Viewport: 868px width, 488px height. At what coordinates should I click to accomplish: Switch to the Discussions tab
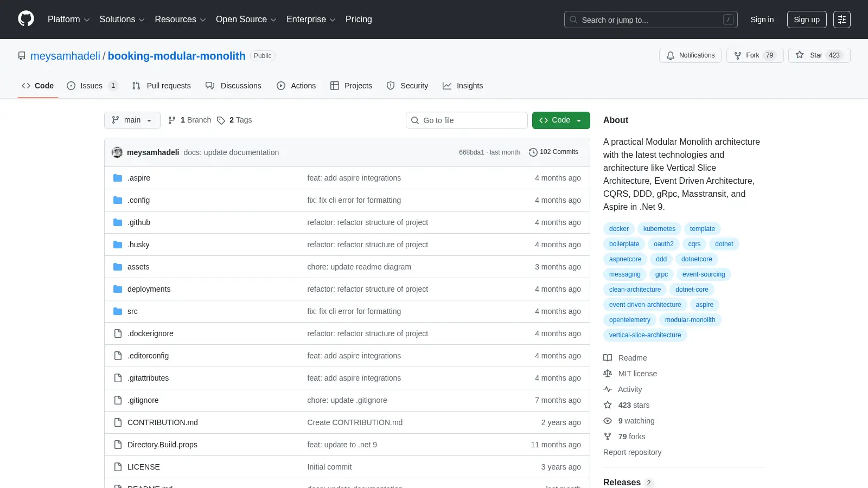pos(233,86)
